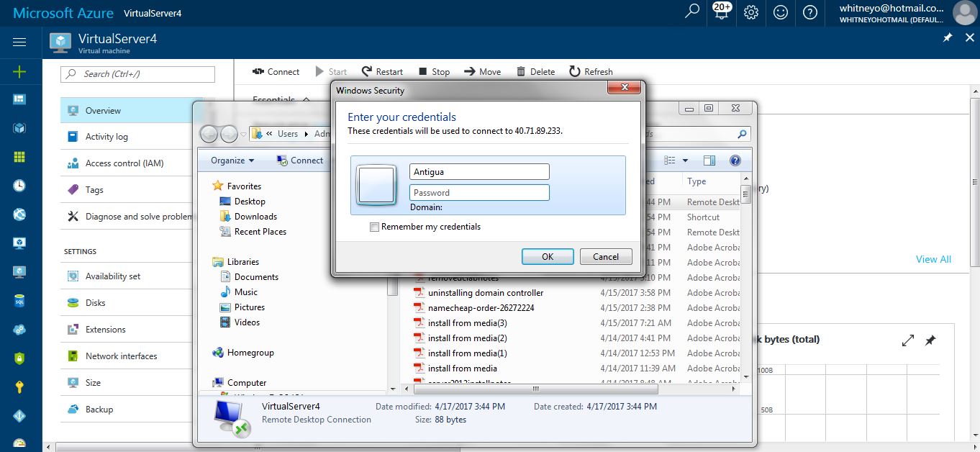Click the user account avatar
980x452 pixels.
click(x=964, y=13)
